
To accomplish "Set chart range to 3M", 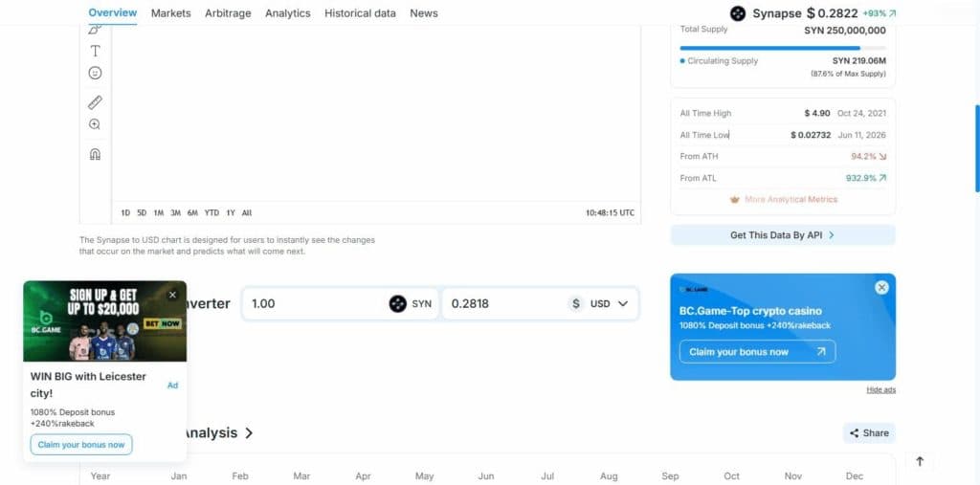I will 176,213.
